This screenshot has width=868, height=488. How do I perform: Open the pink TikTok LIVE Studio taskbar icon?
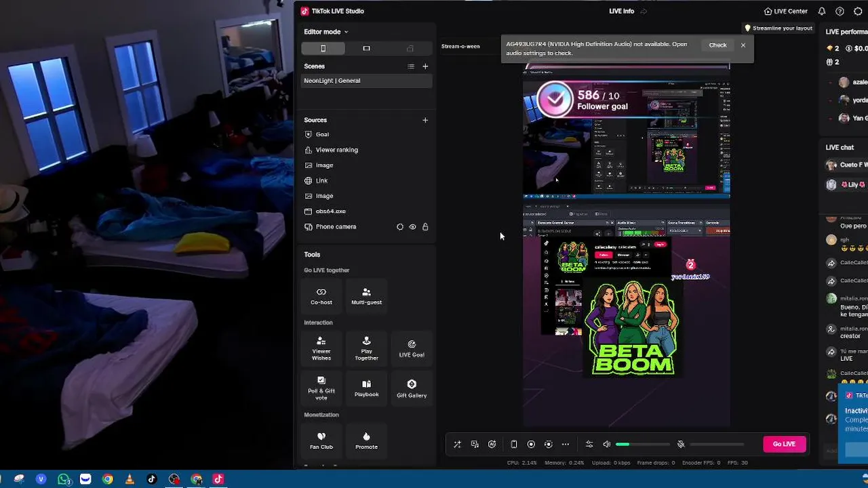[x=218, y=479]
